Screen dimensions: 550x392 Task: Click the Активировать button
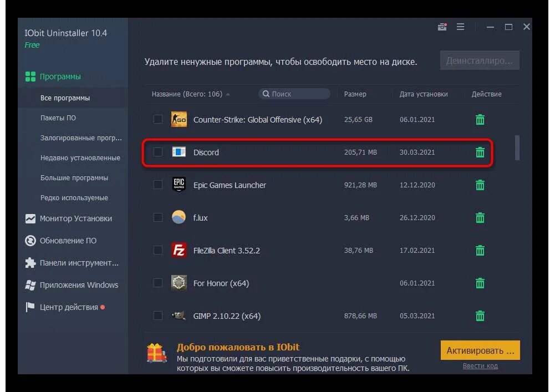[480, 350]
